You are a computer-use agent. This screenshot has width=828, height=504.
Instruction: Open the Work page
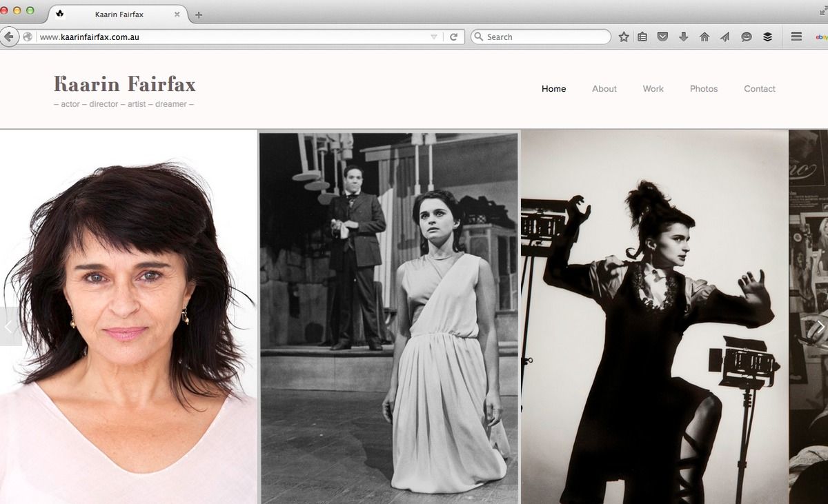[x=653, y=89]
